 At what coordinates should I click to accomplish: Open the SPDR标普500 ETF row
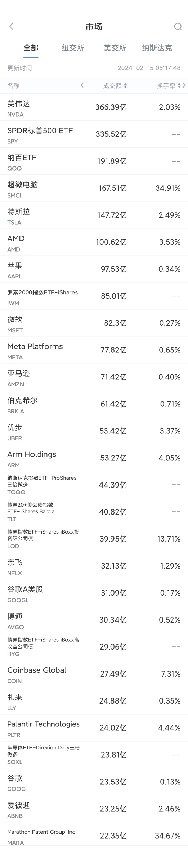[x=94, y=134]
